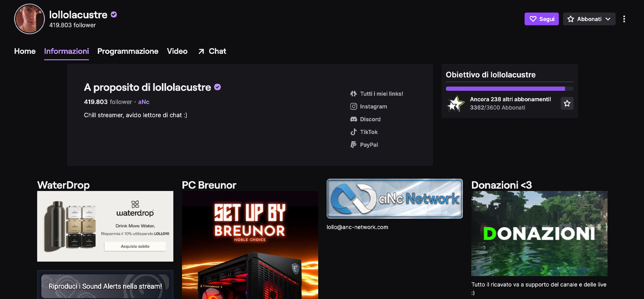Click '419.803 follower' under channel name
Image resolution: width=644 pixels, height=299 pixels.
coord(72,25)
